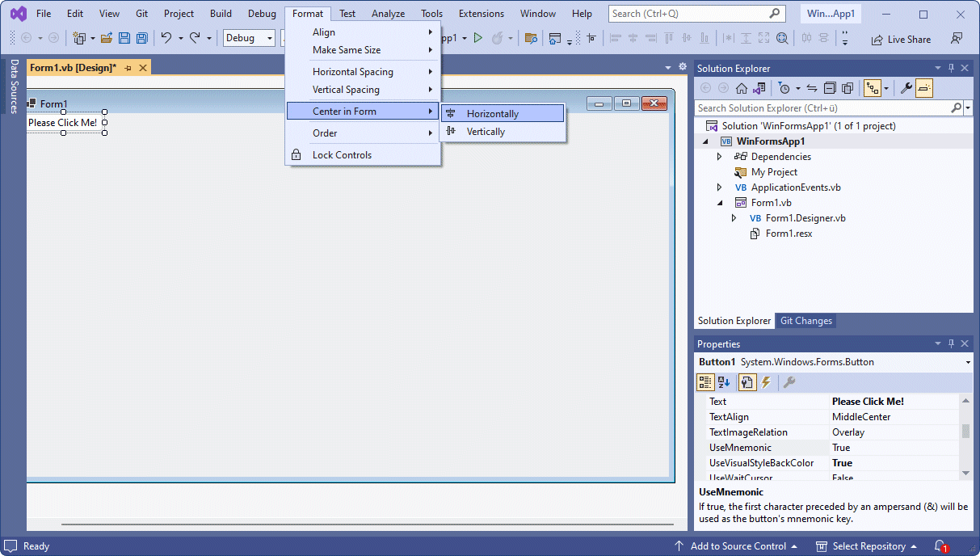Click the Home icon in Solution Explorer

coord(741,88)
